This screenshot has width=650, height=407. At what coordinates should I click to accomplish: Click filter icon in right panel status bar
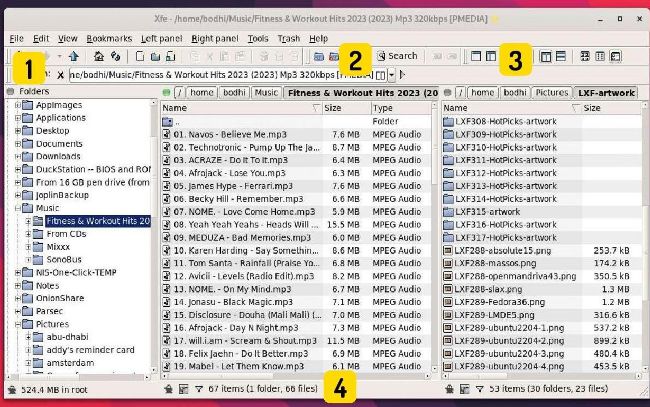tap(479, 387)
